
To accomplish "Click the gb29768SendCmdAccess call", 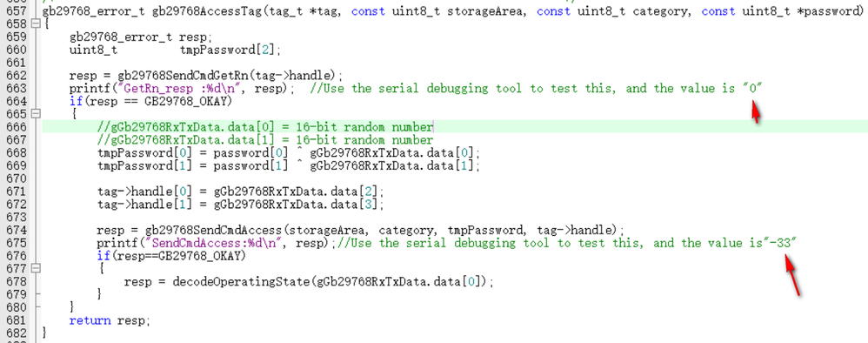I will point(384,230).
